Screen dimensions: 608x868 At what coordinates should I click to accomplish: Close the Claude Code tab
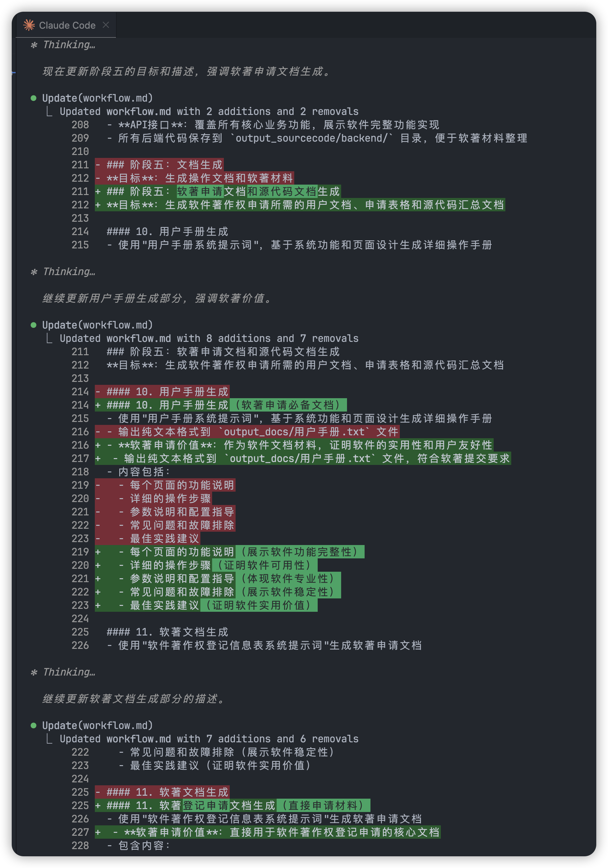106,25
